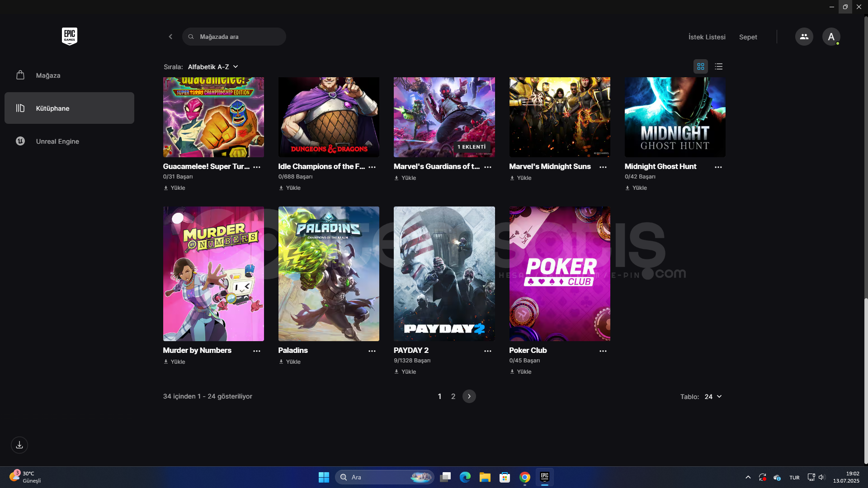Open options for Murder by Numbers
Viewport: 868px width, 488px height.
(x=257, y=351)
